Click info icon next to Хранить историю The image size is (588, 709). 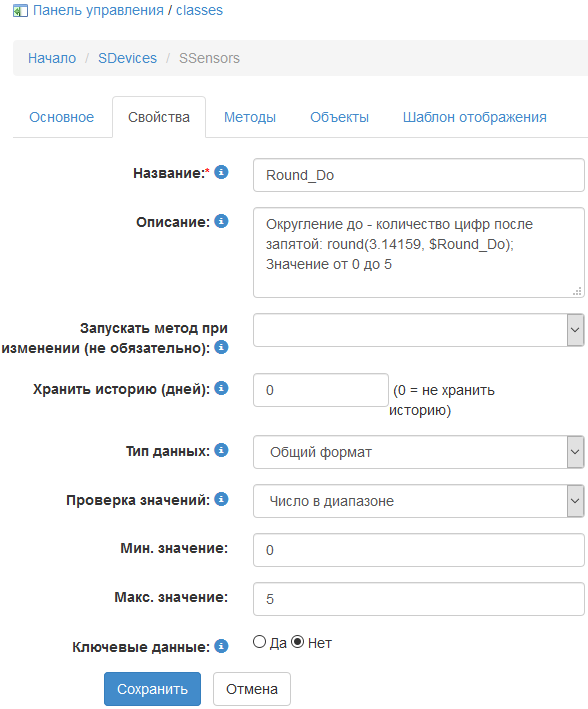tap(221, 388)
